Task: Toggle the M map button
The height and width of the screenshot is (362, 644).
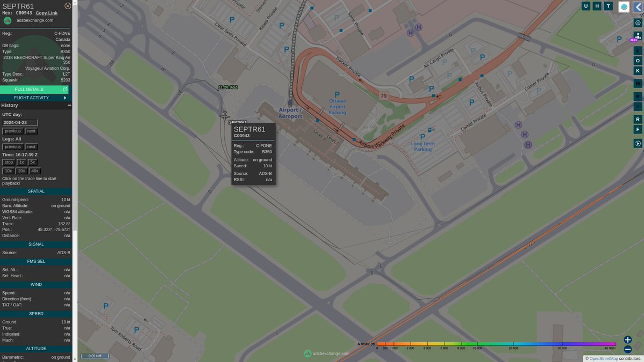Action: [x=638, y=83]
